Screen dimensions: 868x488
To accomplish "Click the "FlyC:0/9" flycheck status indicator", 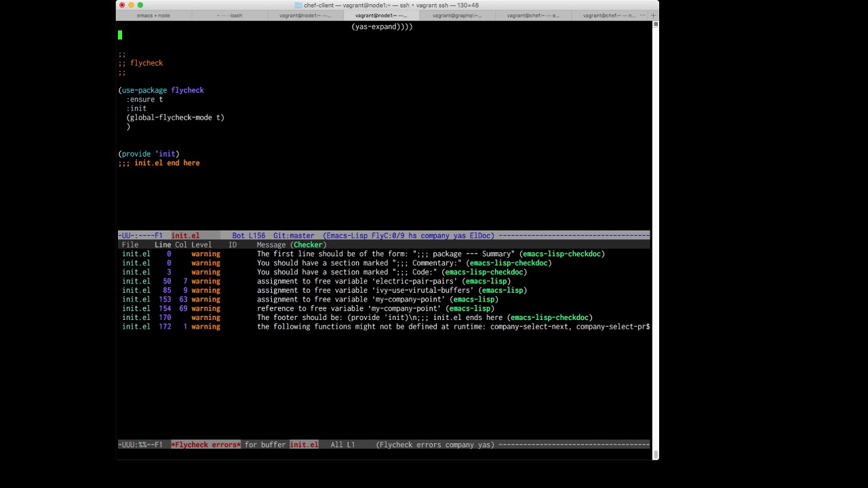I will (389, 236).
